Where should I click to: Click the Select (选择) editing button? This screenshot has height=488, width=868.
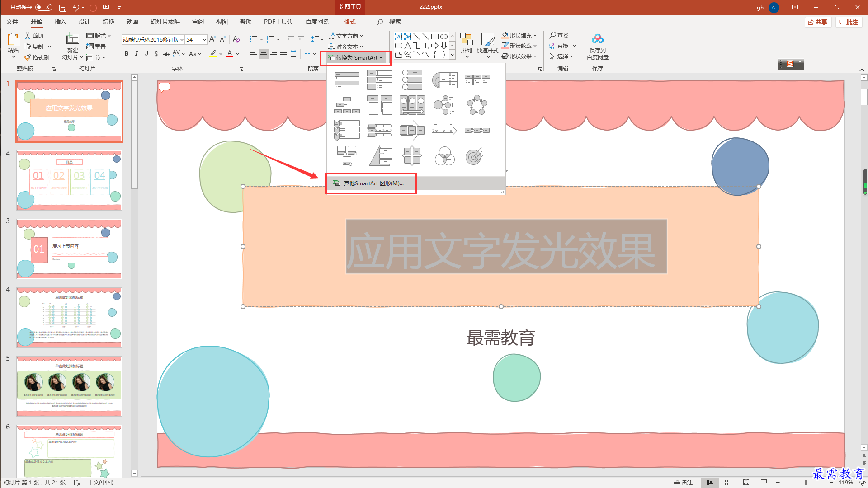pyautogui.click(x=561, y=56)
